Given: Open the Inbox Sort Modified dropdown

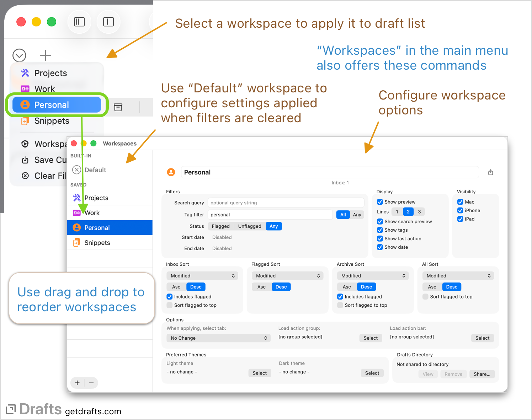Looking at the screenshot, I should tap(202, 275).
